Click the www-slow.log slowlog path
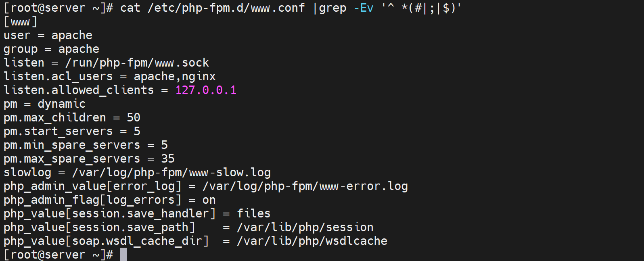The height and width of the screenshot is (261, 644). click(x=171, y=173)
